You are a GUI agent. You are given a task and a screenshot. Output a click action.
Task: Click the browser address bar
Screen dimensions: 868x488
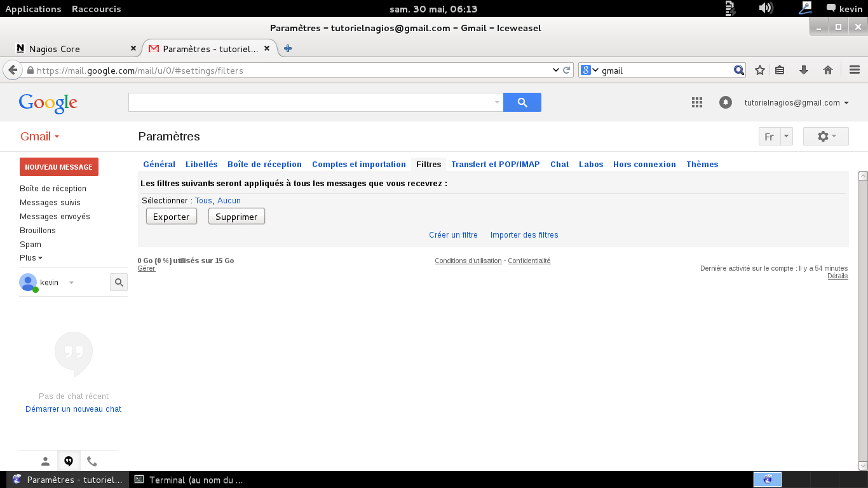[292, 71]
